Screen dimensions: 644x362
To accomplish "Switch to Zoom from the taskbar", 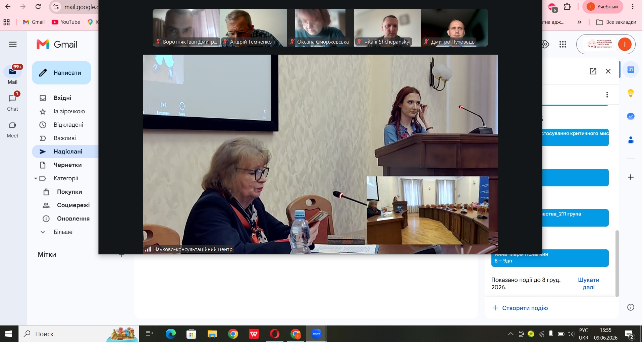I will (x=316, y=334).
